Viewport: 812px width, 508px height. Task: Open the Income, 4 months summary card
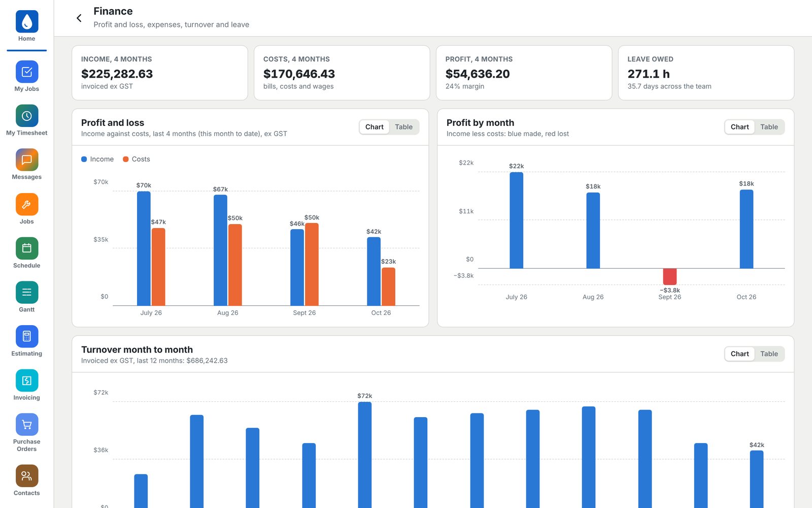coord(160,73)
